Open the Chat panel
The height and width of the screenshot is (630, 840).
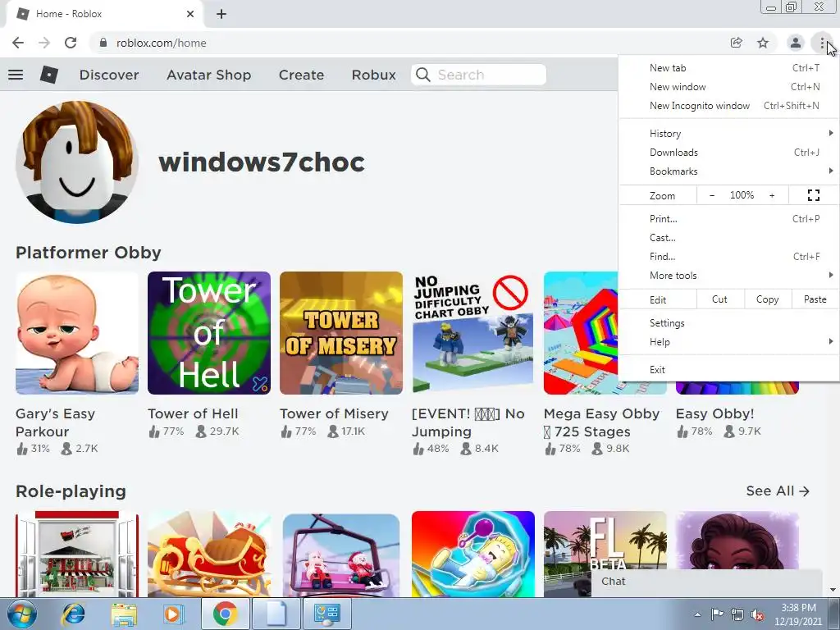coord(706,582)
